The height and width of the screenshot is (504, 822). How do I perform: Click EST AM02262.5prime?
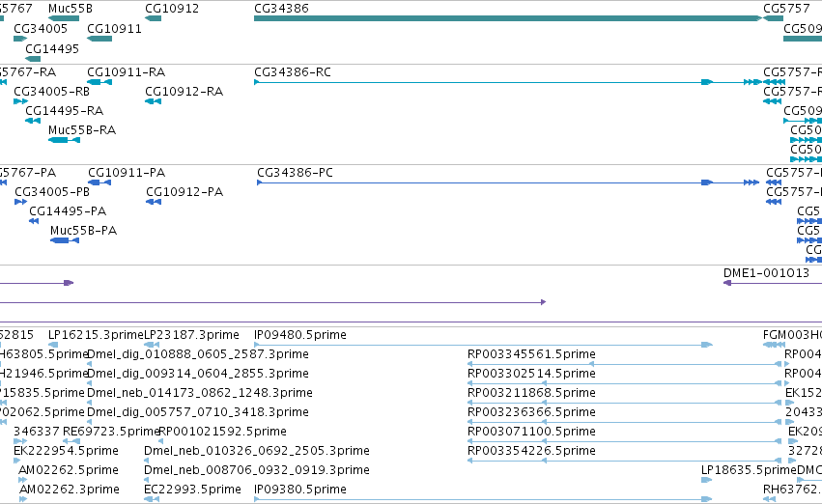(69, 471)
